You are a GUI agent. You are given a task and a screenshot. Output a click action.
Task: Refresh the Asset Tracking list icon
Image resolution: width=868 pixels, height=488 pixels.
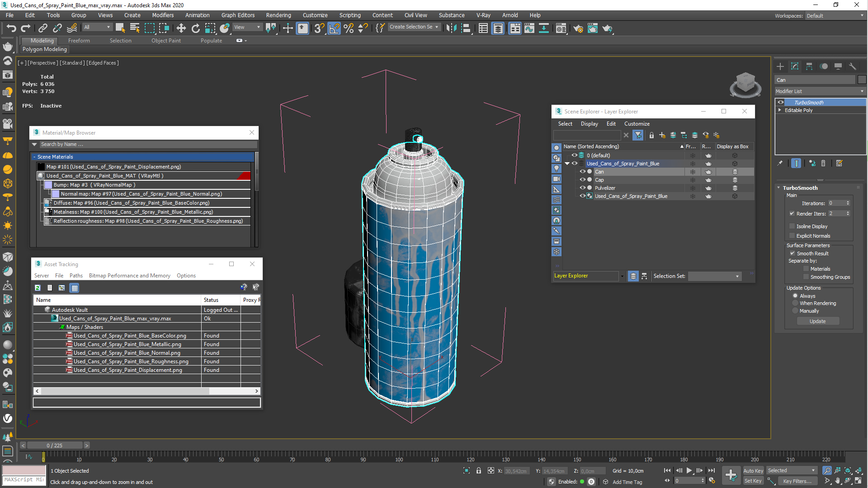point(38,288)
